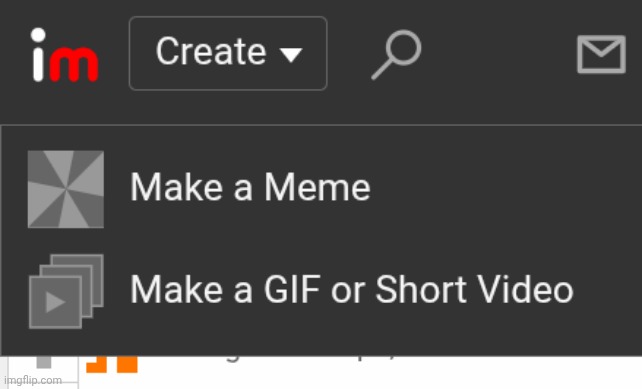The width and height of the screenshot is (642, 389).
Task: Open the search magnifying glass
Action: [396, 54]
